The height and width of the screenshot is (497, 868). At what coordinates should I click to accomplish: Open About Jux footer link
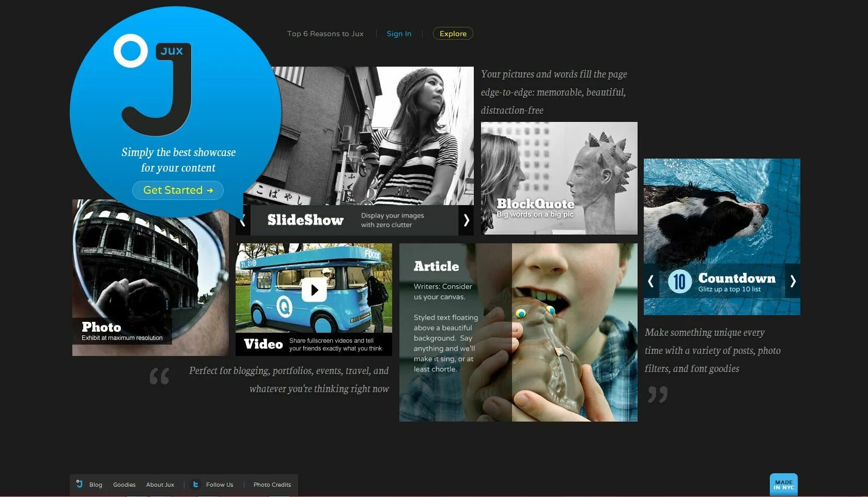pos(160,485)
